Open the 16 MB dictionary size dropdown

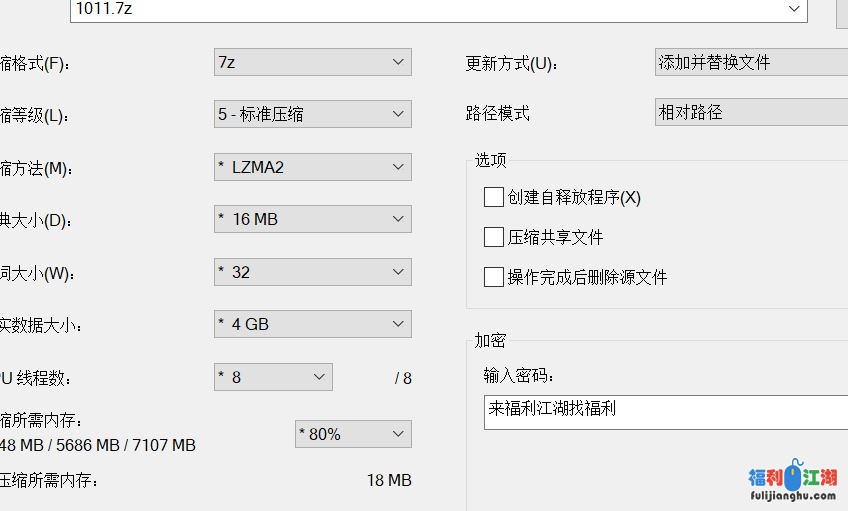coord(312,219)
